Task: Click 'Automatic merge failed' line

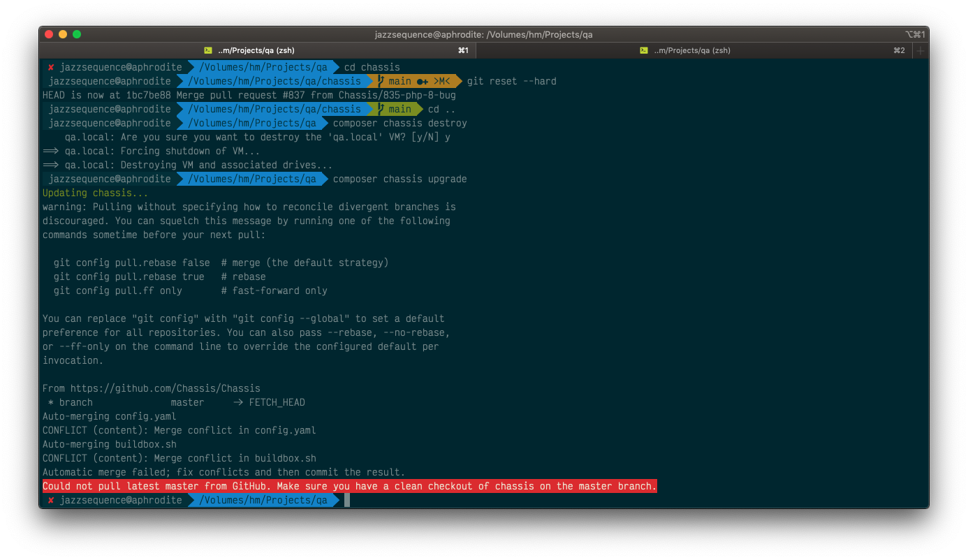Action: (x=224, y=473)
